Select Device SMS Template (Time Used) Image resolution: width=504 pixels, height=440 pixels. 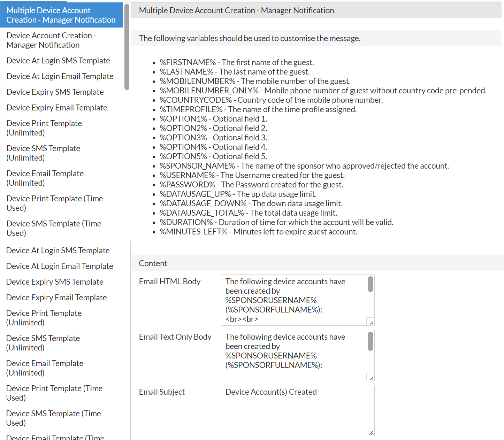coord(54,228)
